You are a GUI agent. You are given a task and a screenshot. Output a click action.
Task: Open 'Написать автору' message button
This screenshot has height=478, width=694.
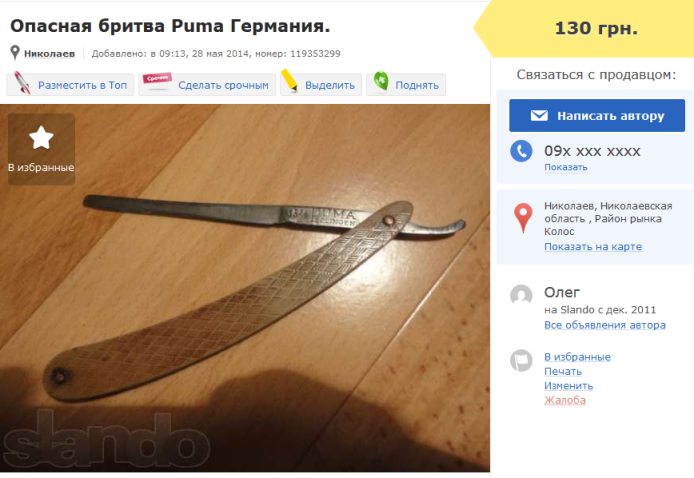(597, 116)
